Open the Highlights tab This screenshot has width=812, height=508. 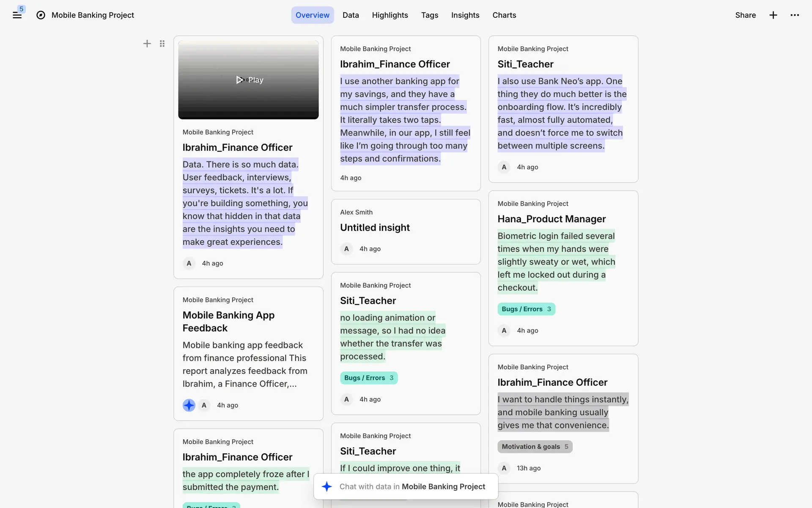pos(390,15)
